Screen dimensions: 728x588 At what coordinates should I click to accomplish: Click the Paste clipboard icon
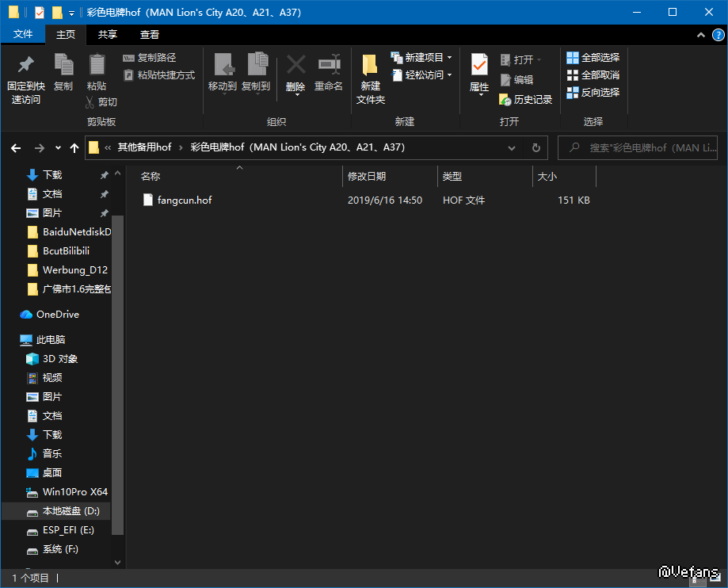point(97,65)
